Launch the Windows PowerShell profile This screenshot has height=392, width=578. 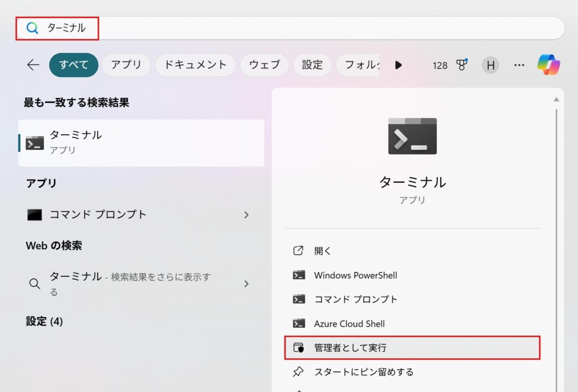point(412,275)
